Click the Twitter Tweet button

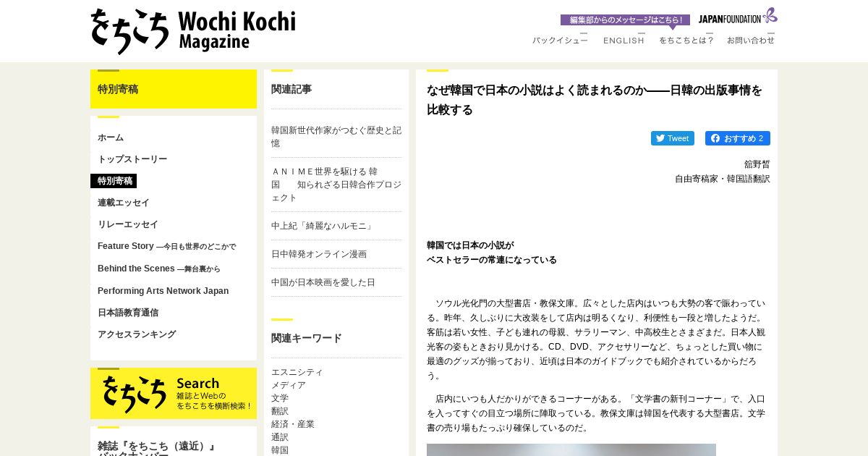(673, 138)
